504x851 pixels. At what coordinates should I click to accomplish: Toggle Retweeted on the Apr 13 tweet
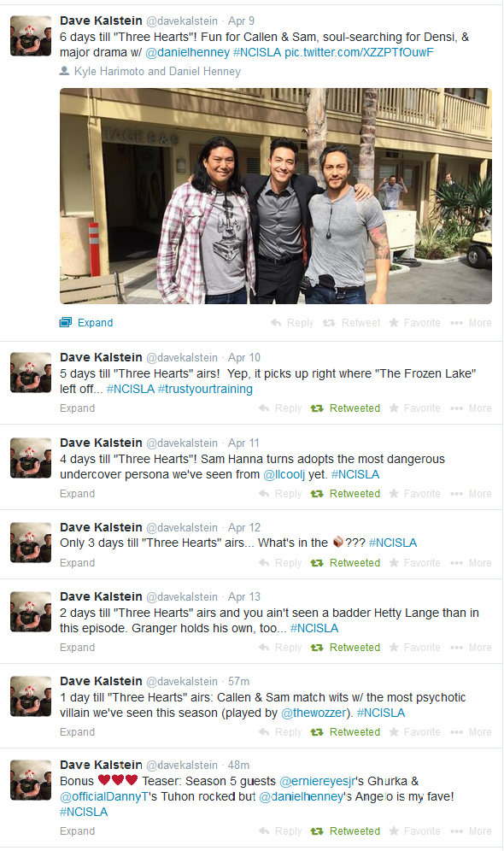345,648
